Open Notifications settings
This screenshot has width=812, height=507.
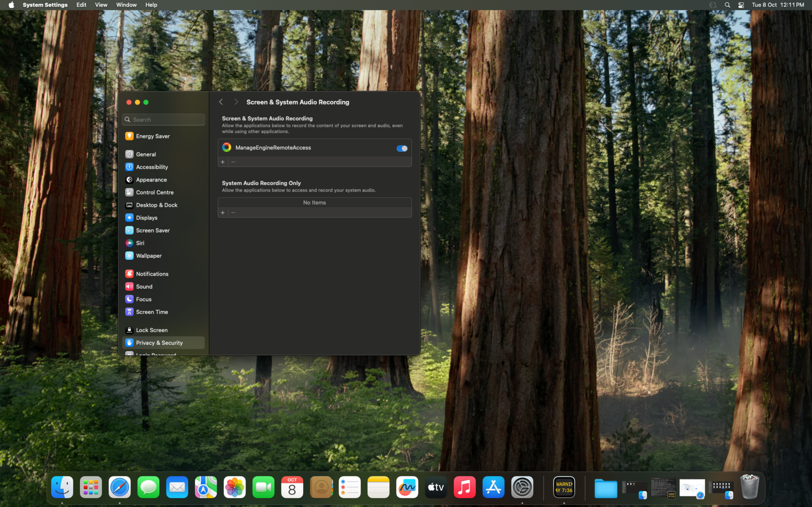click(x=152, y=273)
